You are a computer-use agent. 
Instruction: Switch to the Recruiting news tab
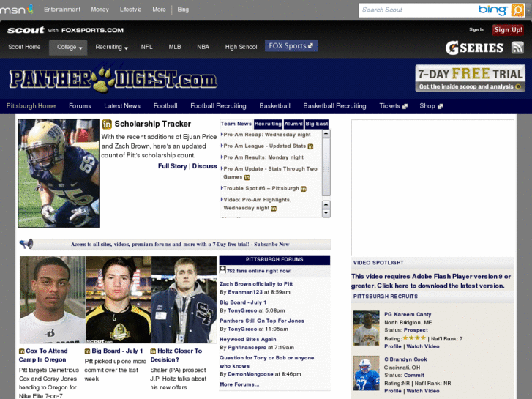tap(268, 124)
